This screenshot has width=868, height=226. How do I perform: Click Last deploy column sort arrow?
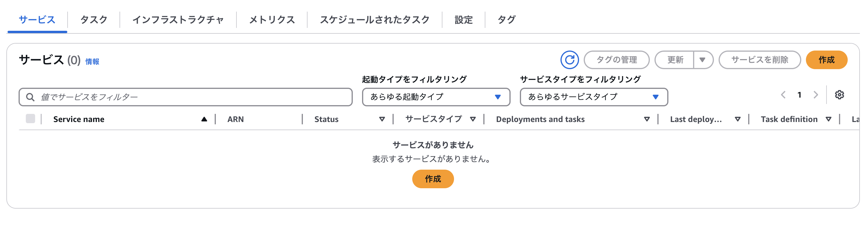(x=738, y=119)
